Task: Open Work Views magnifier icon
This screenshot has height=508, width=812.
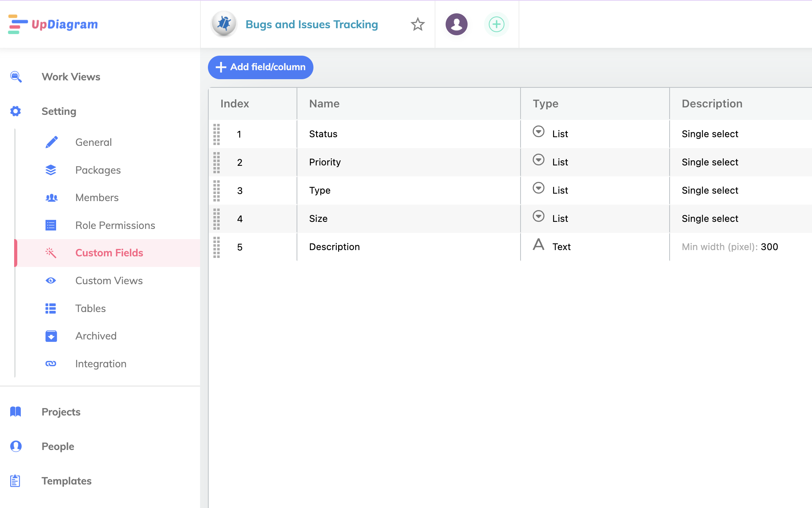Action: click(x=16, y=76)
